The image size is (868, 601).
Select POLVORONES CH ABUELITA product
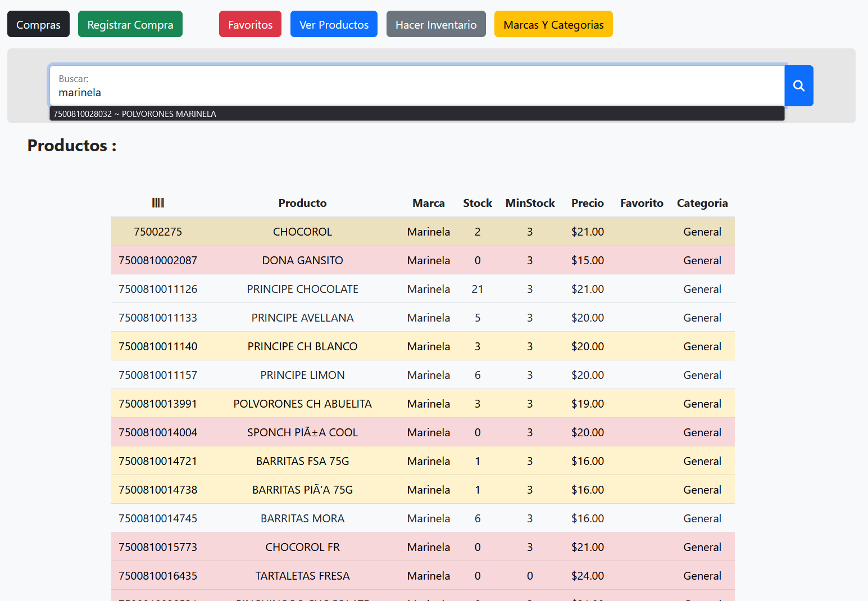click(x=302, y=404)
